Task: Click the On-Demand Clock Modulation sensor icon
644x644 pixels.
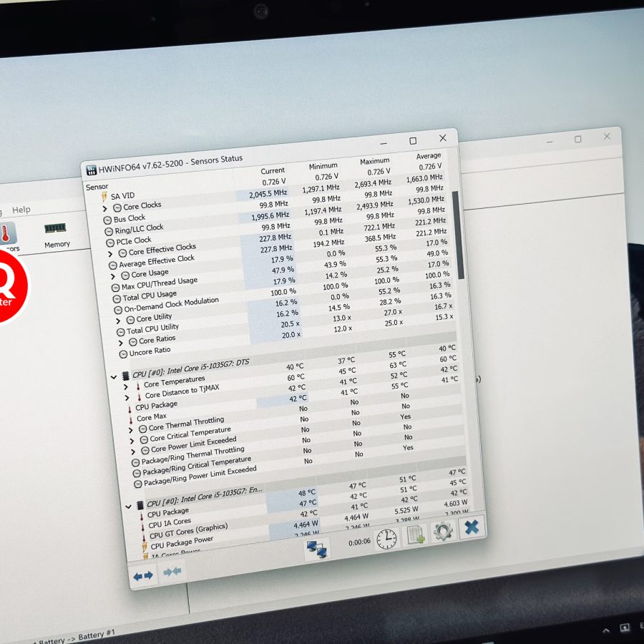Action: 118,310
